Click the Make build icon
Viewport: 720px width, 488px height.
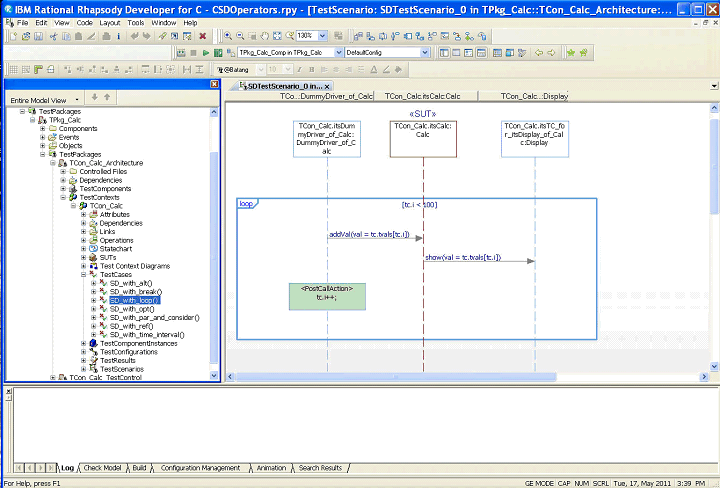(x=181, y=53)
